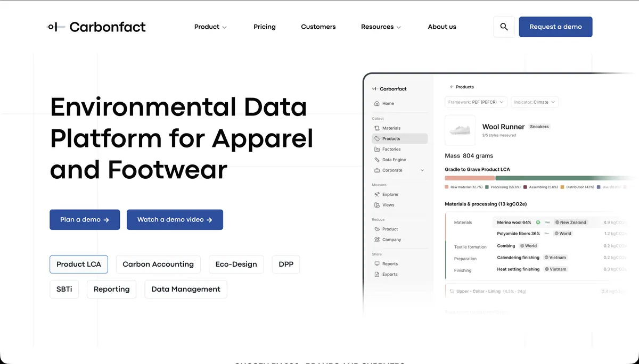
Task: Click the Wool Runner product title
Action: click(503, 127)
